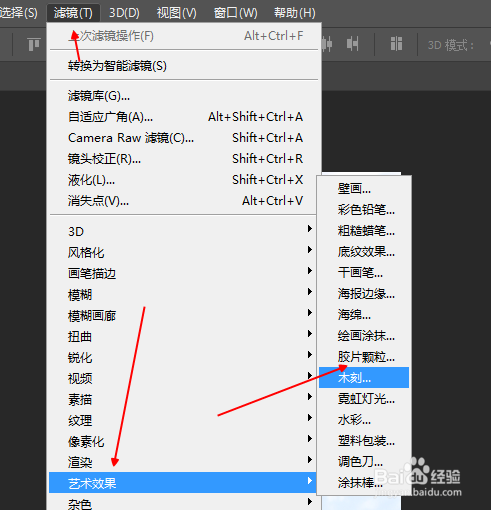Open the 3D(D) menu
This screenshot has width=491, height=510.
(124, 13)
